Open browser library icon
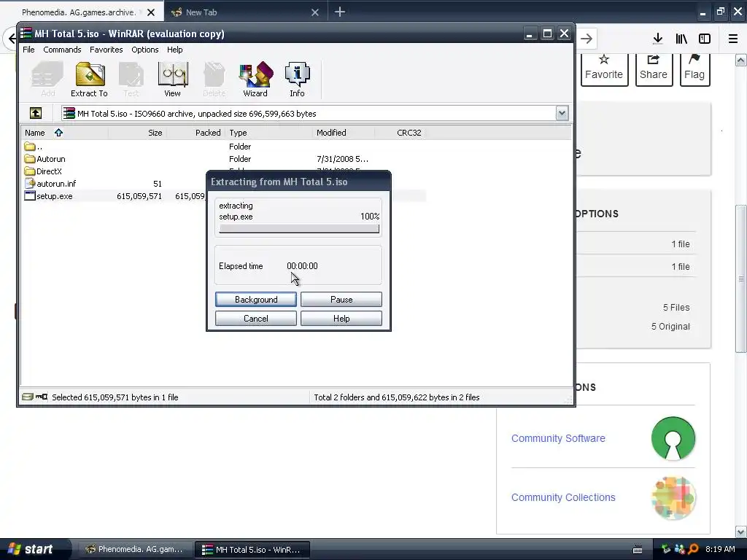The image size is (747, 560). (x=681, y=39)
